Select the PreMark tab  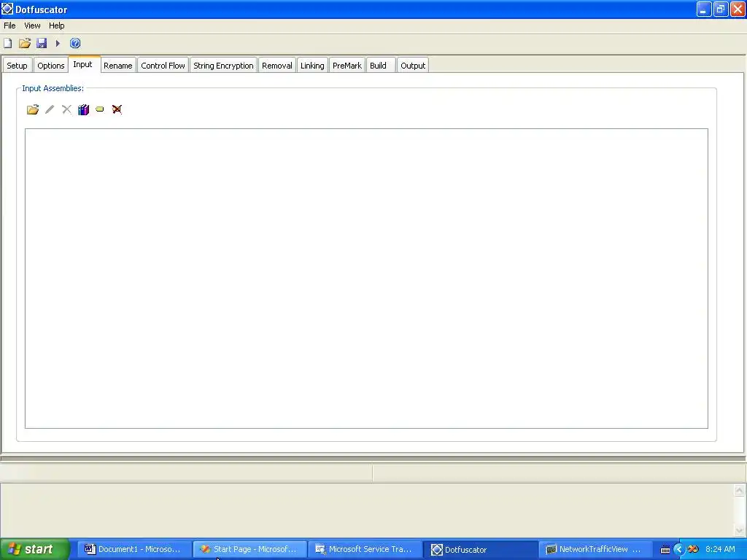(x=347, y=66)
